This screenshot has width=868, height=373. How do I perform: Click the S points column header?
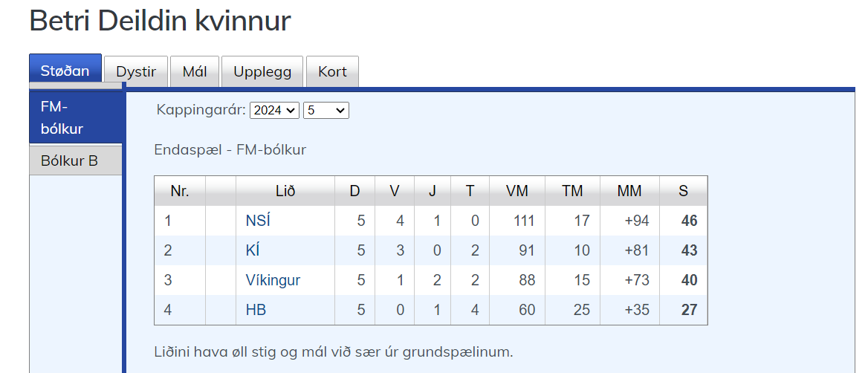[683, 191]
